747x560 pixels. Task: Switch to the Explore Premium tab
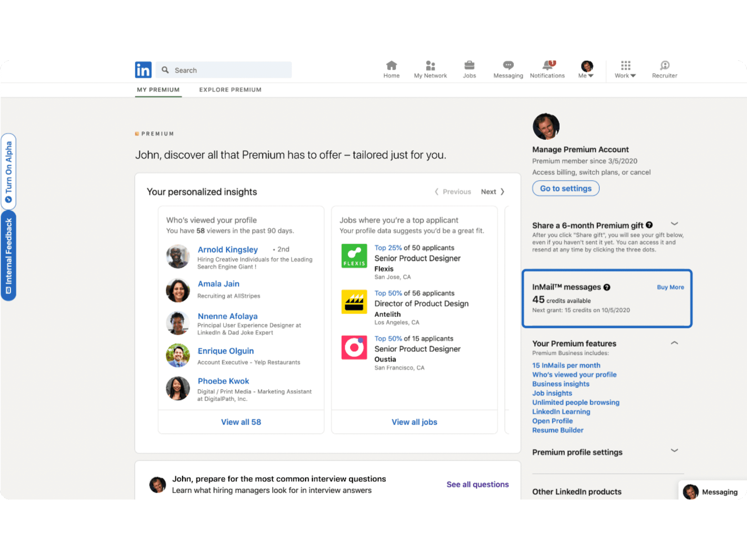[230, 90]
